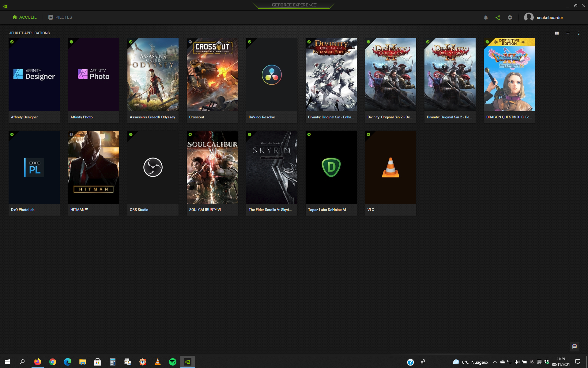Click the optimized checkmark on VLC tile
The width and height of the screenshot is (588, 368).
[368, 134]
